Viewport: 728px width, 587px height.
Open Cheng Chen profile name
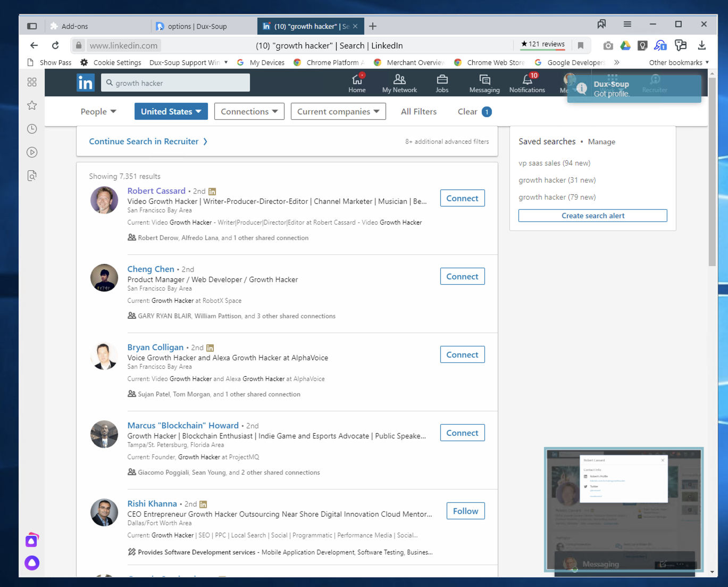(150, 269)
